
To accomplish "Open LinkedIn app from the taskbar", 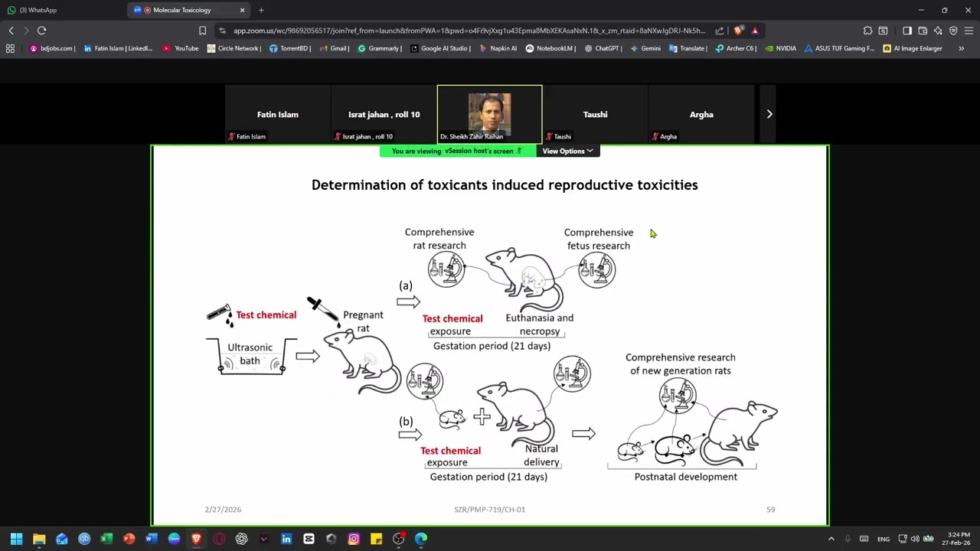I will [x=286, y=539].
